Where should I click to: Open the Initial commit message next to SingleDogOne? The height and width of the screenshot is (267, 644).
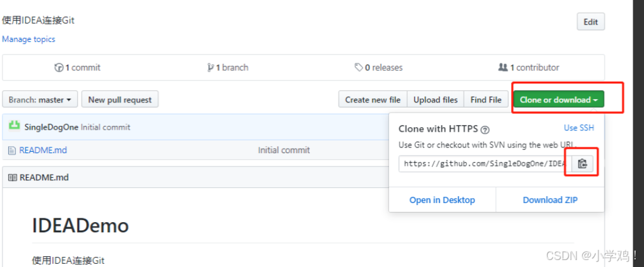point(106,127)
